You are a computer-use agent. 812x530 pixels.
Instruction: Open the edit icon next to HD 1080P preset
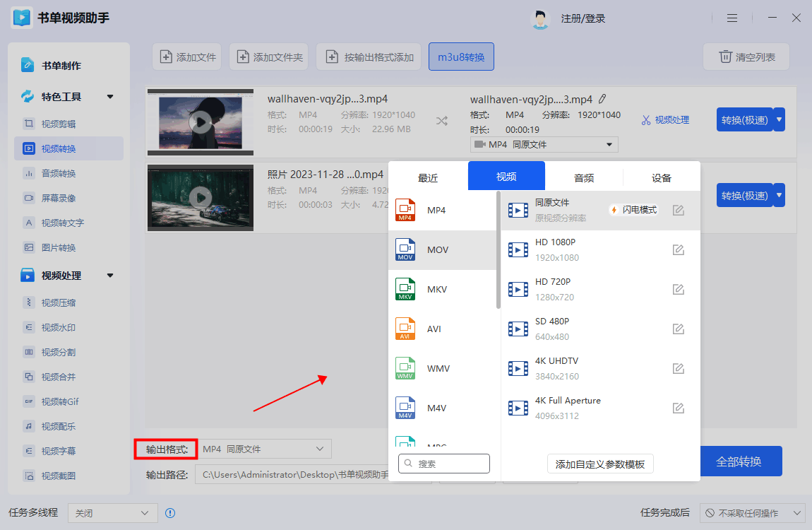click(678, 249)
